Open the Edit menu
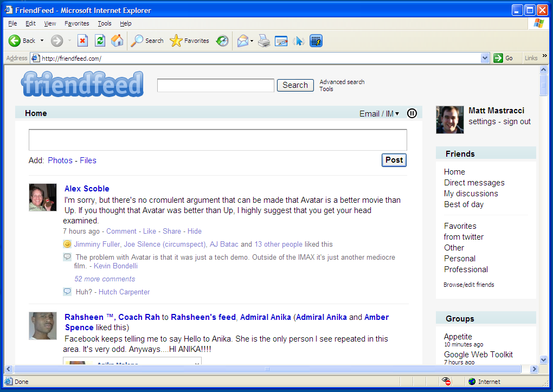 tap(30, 23)
